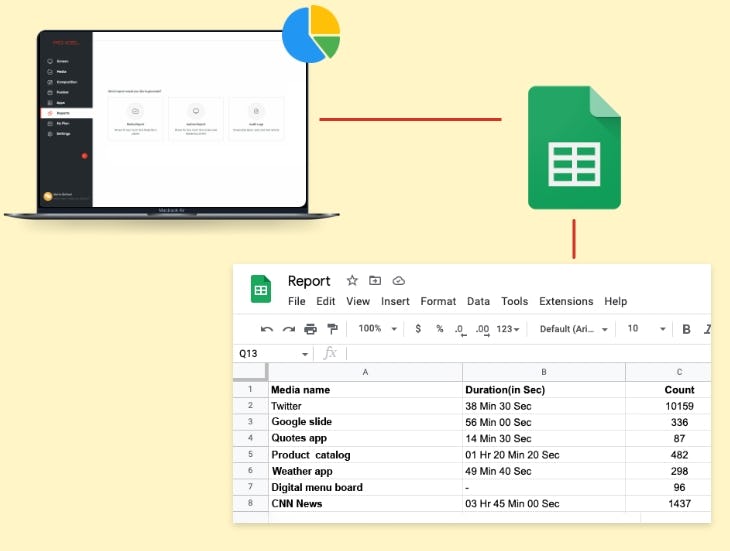Click the document title Report
730x551 pixels.
click(309, 281)
